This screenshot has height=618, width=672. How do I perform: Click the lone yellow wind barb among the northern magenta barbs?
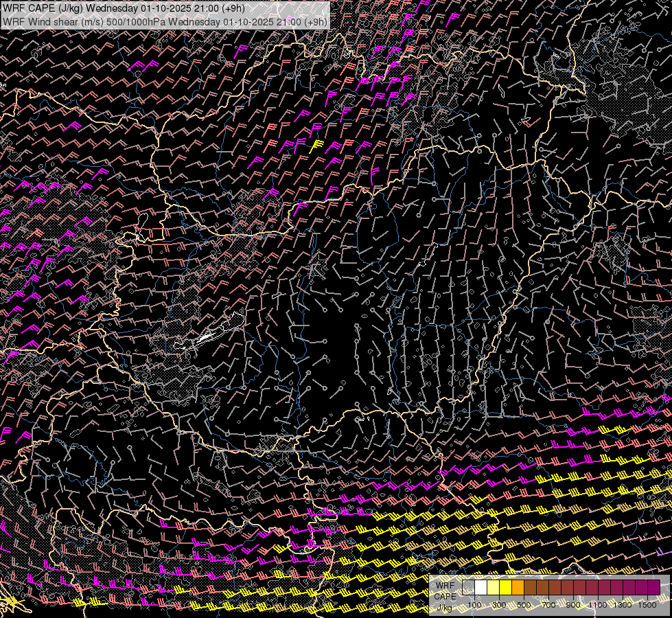pyautogui.click(x=316, y=145)
